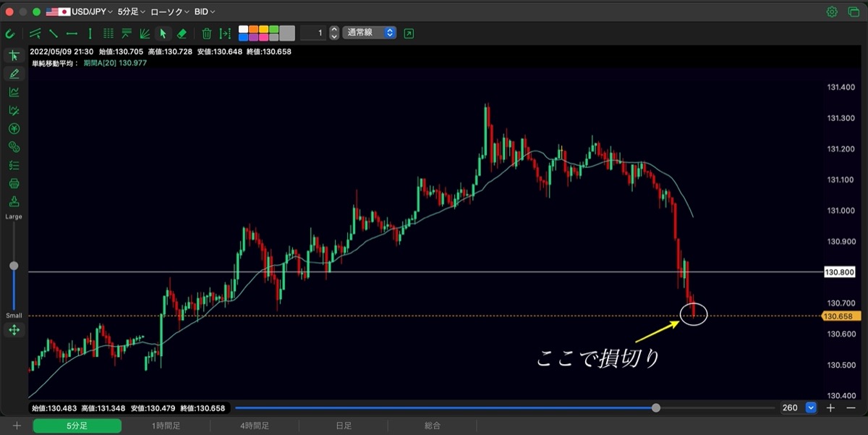This screenshot has height=435, width=868.
Task: Switch to the 日足 tab
Action: pyautogui.click(x=344, y=426)
